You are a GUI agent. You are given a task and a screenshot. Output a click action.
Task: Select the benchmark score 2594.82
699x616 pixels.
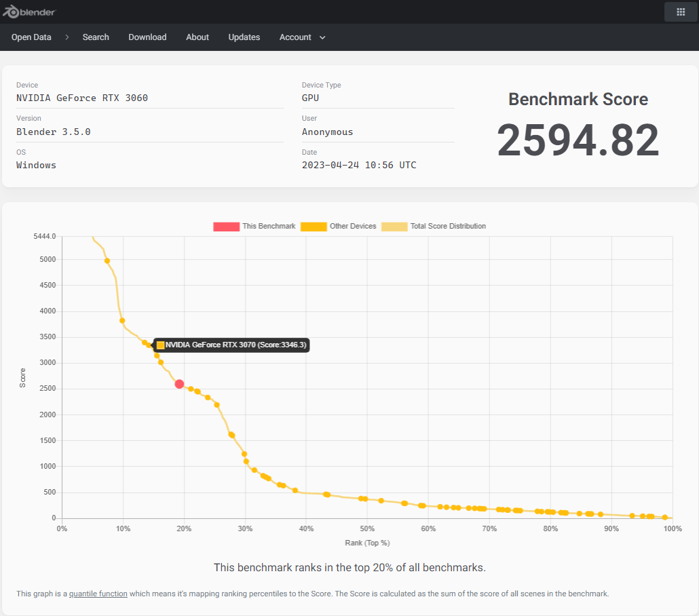tap(578, 140)
